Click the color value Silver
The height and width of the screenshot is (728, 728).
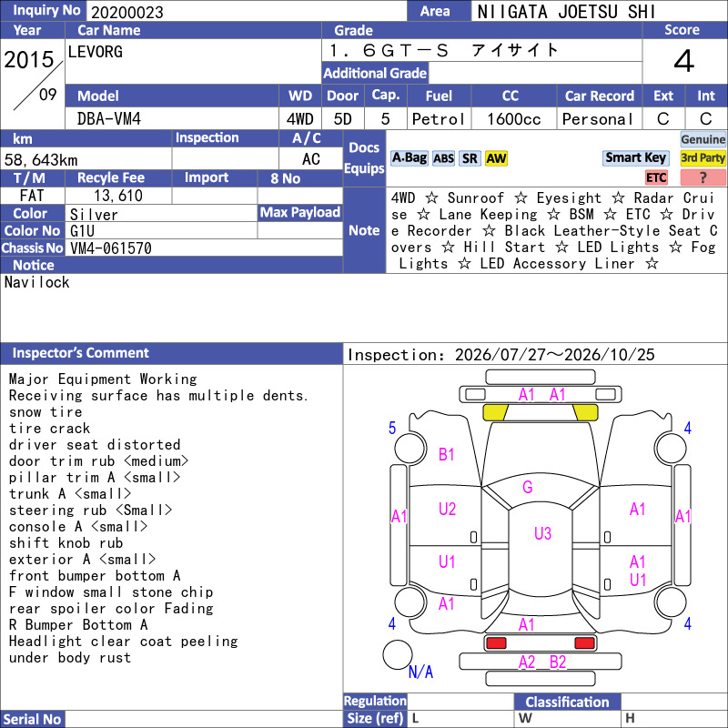tap(94, 215)
